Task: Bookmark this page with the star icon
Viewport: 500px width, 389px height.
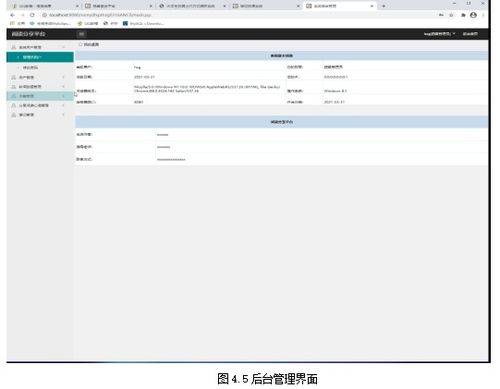Action: coord(451,15)
